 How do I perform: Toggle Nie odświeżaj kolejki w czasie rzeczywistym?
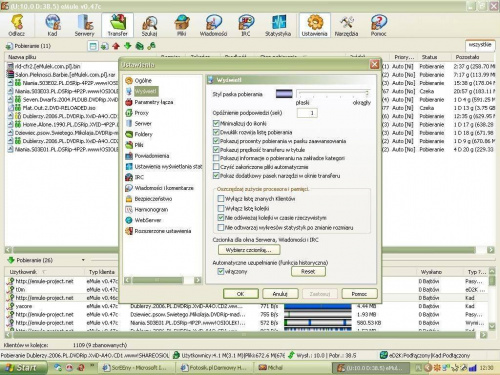tap(221, 218)
